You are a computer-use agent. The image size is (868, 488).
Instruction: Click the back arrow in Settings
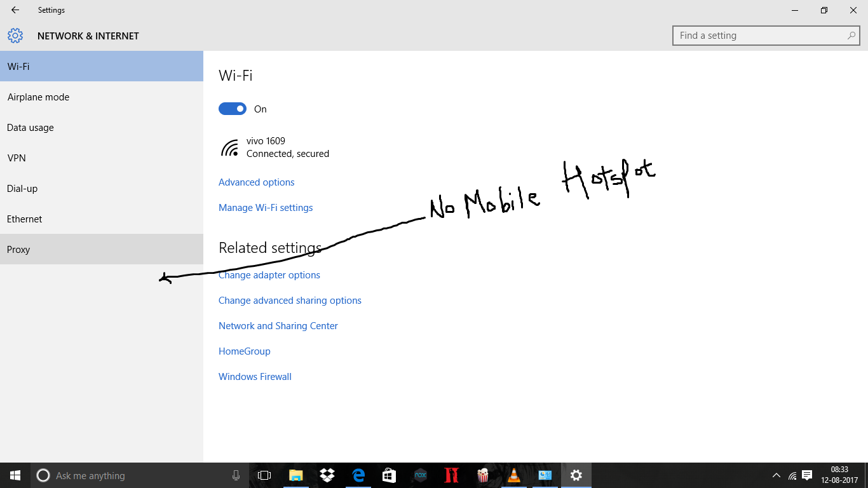(15, 10)
